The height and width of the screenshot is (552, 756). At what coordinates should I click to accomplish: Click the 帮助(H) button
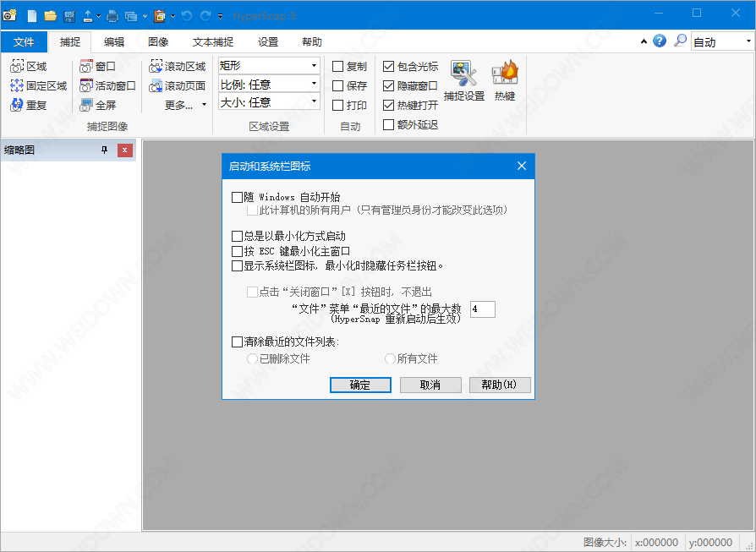coord(500,385)
